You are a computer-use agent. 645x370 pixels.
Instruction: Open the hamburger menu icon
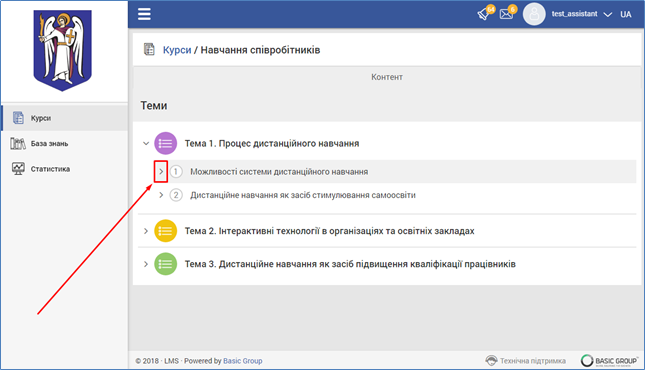(x=144, y=14)
